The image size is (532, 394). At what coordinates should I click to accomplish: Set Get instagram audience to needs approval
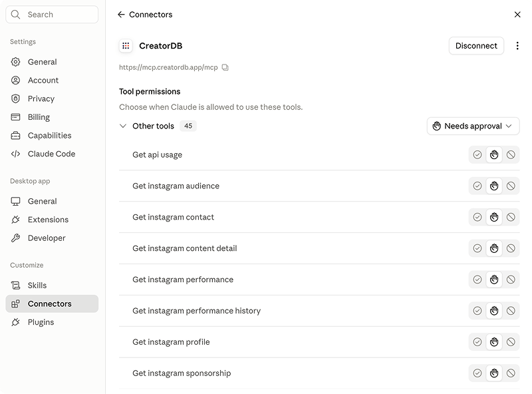494,186
